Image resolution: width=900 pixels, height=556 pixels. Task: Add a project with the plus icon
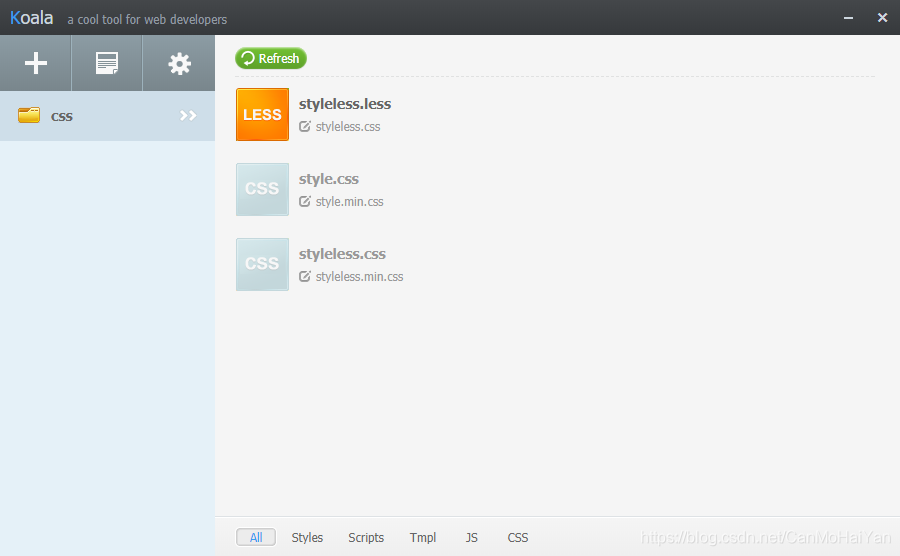[x=36, y=63]
